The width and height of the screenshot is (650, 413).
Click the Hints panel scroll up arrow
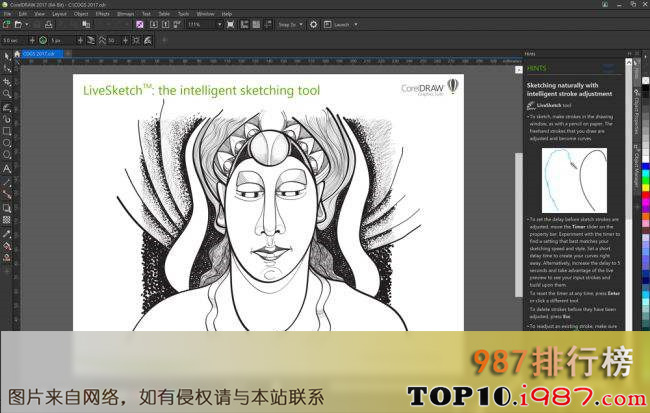tap(628, 62)
